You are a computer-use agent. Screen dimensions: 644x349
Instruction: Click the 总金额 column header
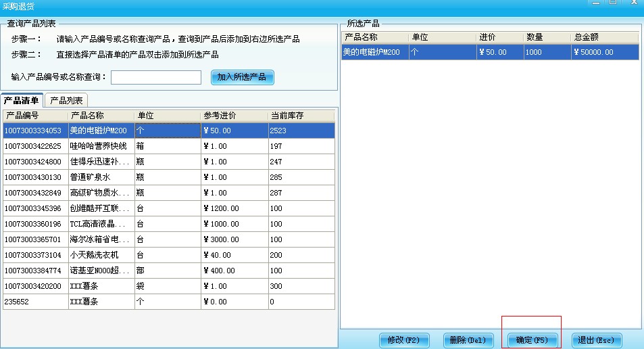(x=604, y=37)
